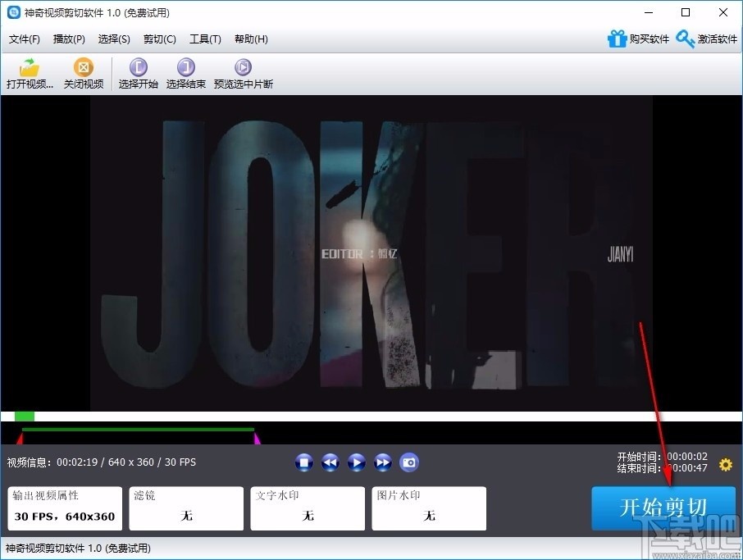Click the green playback position slider handle
The height and width of the screenshot is (560, 743).
point(24,417)
